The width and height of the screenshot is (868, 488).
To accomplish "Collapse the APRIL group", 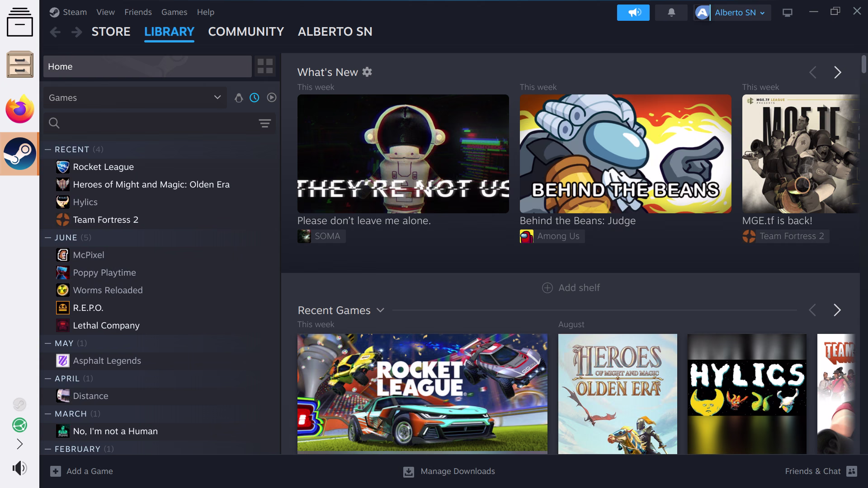I will (x=48, y=379).
